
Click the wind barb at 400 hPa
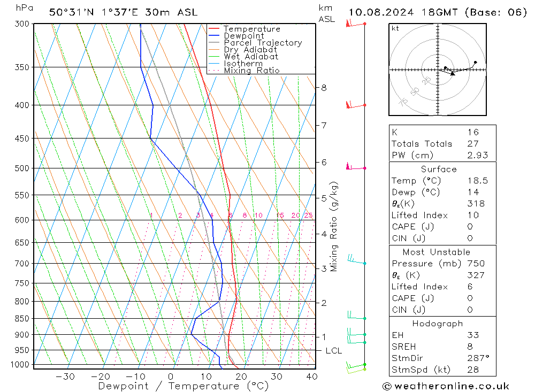click(x=356, y=105)
